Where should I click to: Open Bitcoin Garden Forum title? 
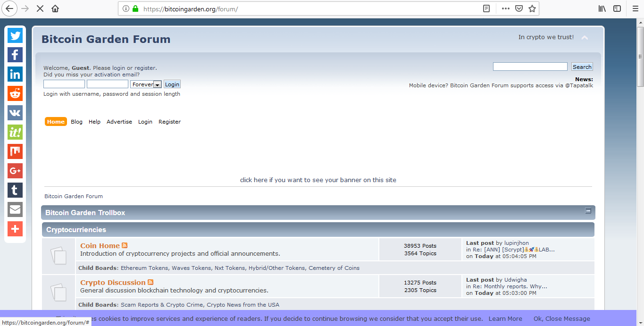106,39
